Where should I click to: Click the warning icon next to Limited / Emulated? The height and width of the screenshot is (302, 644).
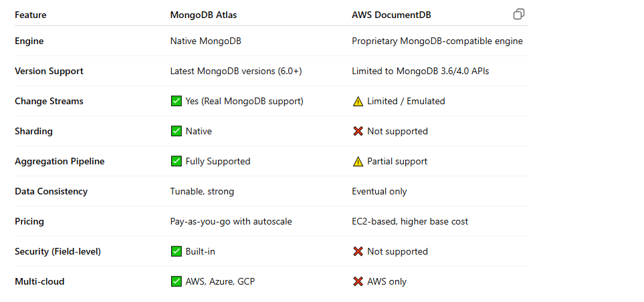(x=358, y=102)
